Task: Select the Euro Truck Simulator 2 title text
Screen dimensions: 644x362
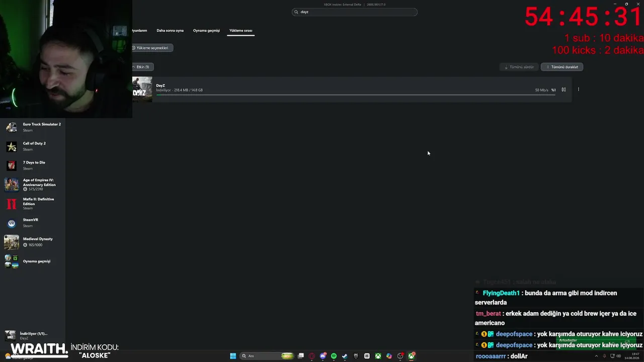Action: (42, 124)
